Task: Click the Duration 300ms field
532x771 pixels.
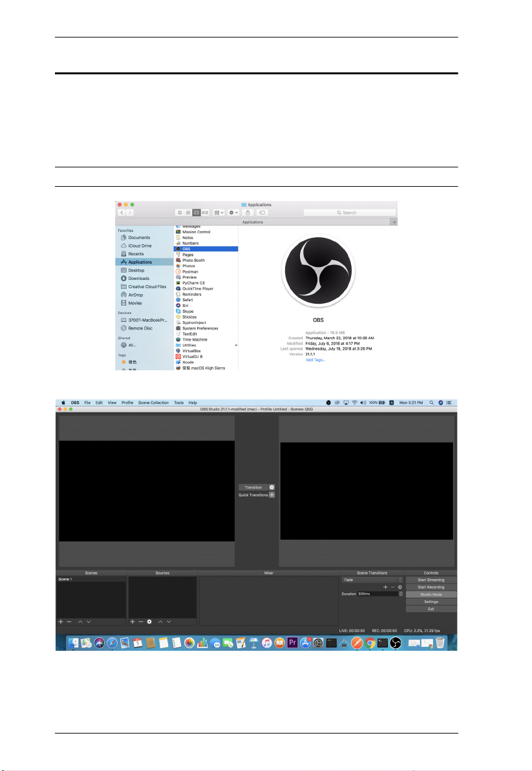Action: coord(378,594)
